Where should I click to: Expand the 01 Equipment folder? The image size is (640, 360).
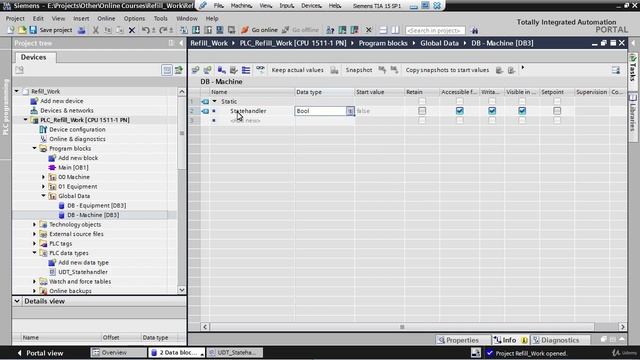coord(44,187)
